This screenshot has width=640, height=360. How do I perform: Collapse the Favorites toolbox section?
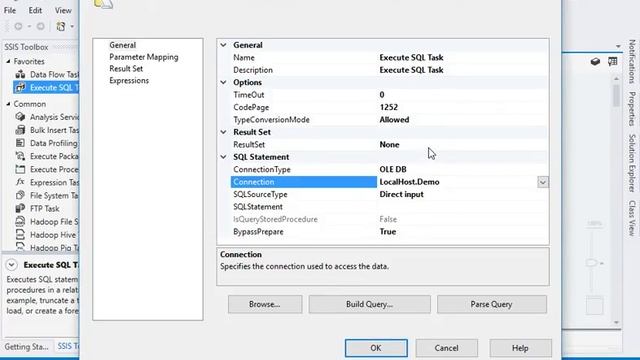coord(8,61)
